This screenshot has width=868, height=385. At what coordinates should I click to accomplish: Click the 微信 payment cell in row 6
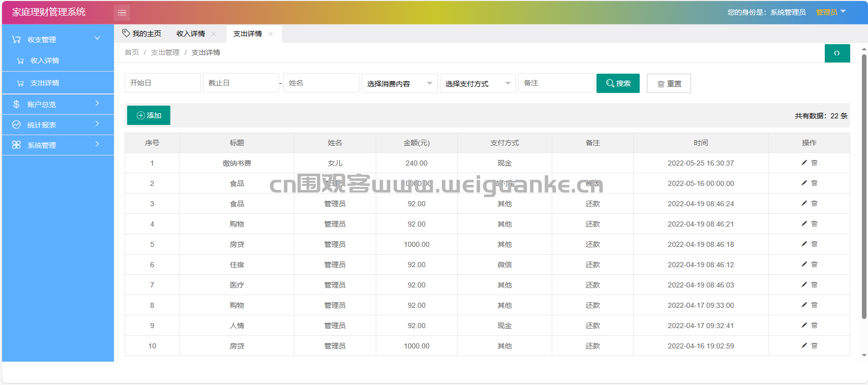point(504,265)
